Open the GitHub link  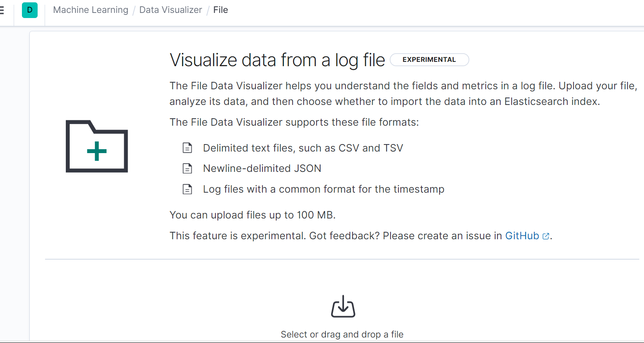[522, 236]
